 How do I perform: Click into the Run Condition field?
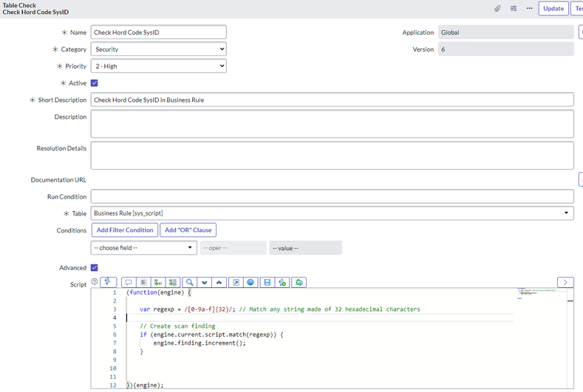click(x=333, y=196)
